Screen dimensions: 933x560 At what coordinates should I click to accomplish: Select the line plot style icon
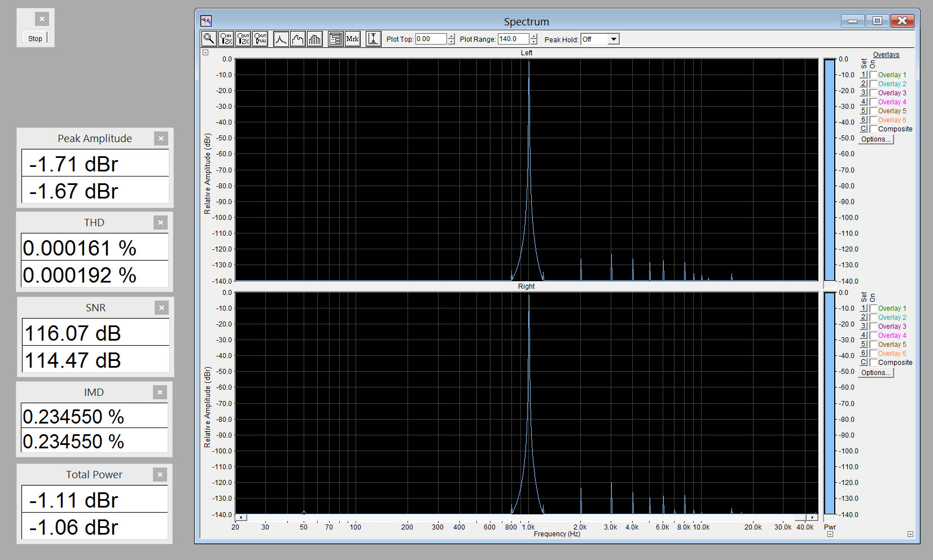pos(281,39)
